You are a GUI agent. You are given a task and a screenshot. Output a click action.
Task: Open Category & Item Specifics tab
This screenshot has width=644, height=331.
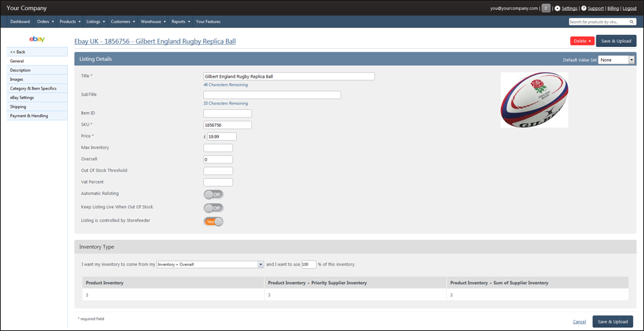[x=37, y=88]
